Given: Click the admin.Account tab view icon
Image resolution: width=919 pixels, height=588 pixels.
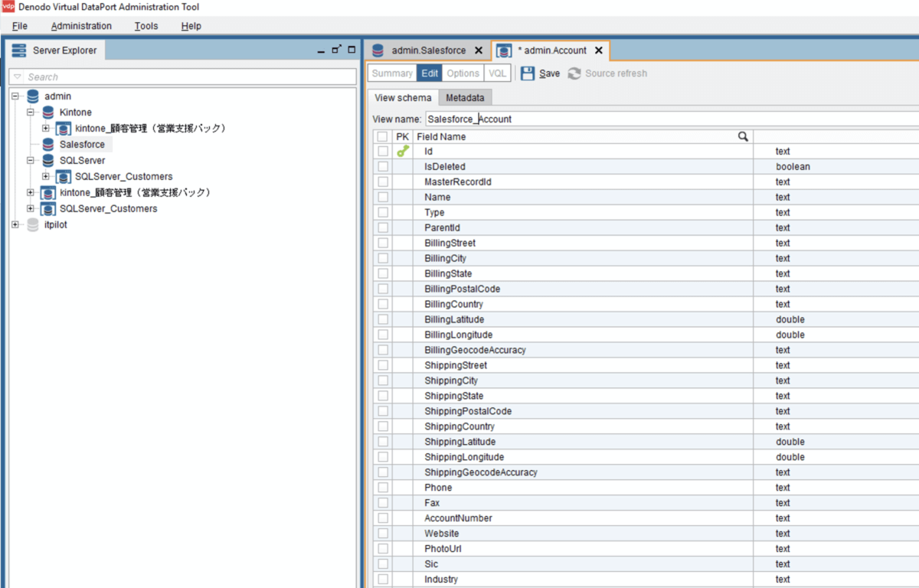Looking at the screenshot, I should click(x=504, y=51).
